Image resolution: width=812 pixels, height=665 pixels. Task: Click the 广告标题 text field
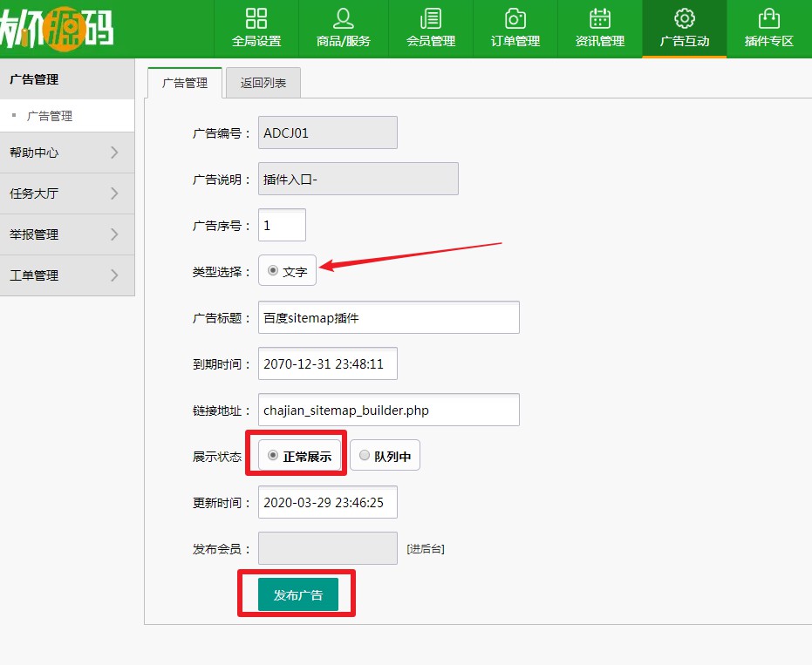pyautogui.click(x=388, y=318)
